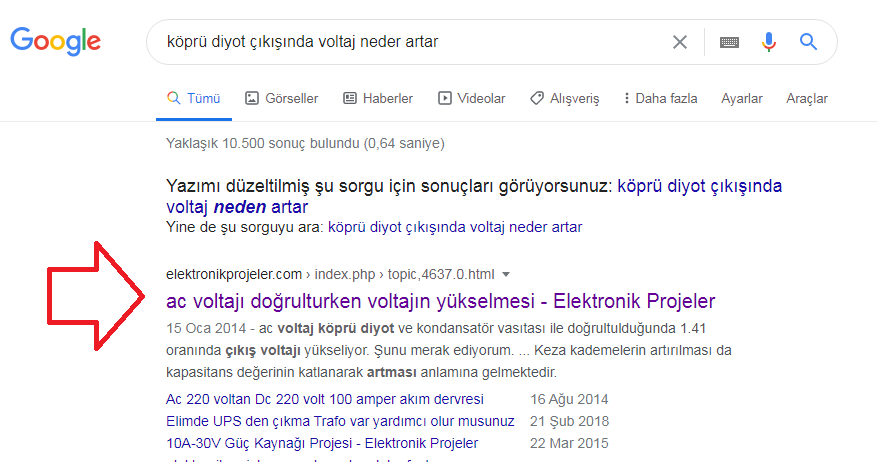
Task: Click the blue search magnifier icon
Action: (x=809, y=42)
